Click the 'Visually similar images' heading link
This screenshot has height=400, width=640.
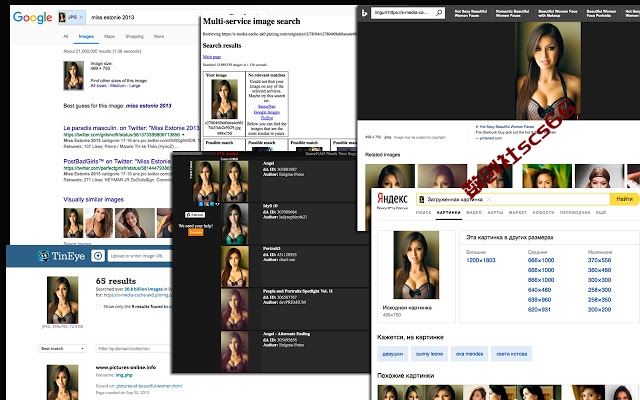[x=93, y=199]
